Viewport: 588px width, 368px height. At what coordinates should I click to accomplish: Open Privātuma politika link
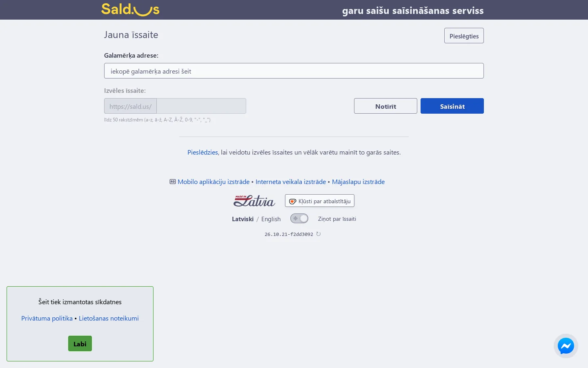(47, 318)
